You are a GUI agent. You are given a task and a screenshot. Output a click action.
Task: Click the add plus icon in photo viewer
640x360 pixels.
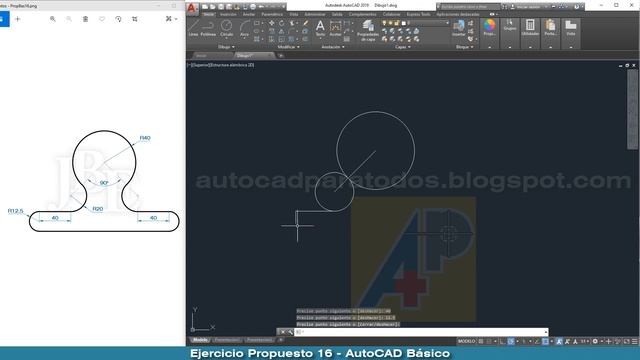(x=18, y=19)
